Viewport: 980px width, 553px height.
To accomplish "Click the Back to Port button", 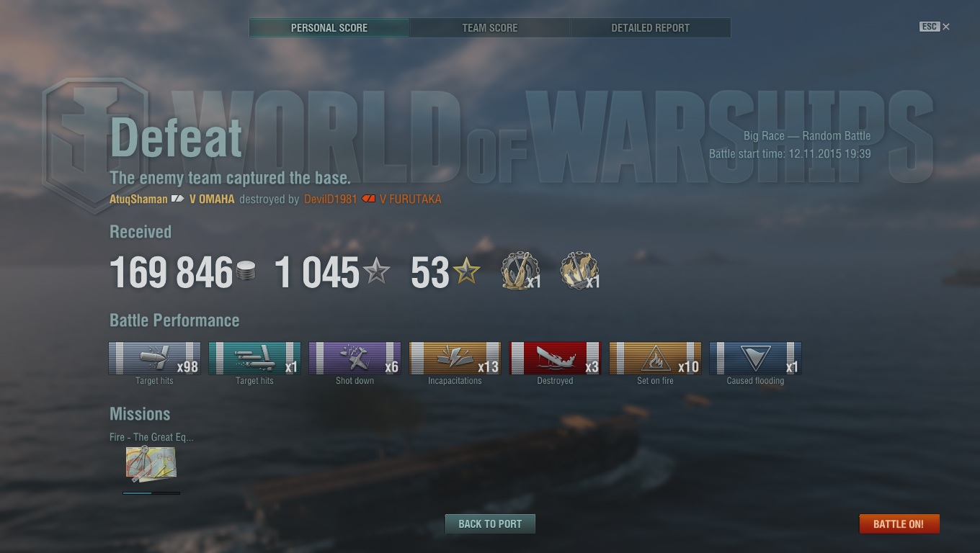I will pyautogui.click(x=490, y=523).
